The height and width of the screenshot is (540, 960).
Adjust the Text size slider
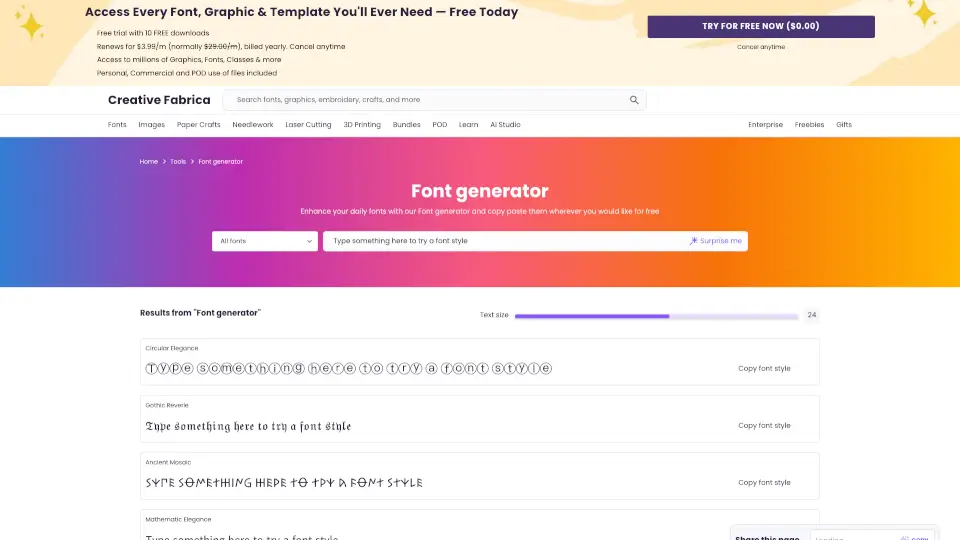pyautogui.click(x=656, y=316)
